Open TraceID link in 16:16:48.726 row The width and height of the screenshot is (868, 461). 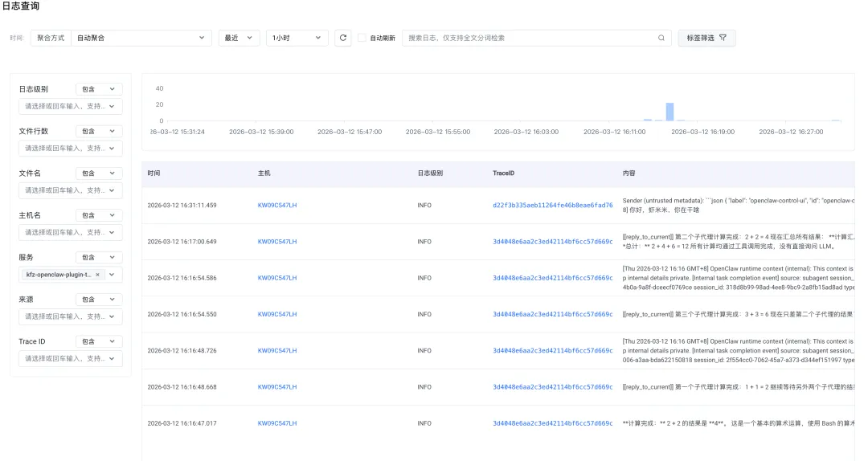(552, 351)
